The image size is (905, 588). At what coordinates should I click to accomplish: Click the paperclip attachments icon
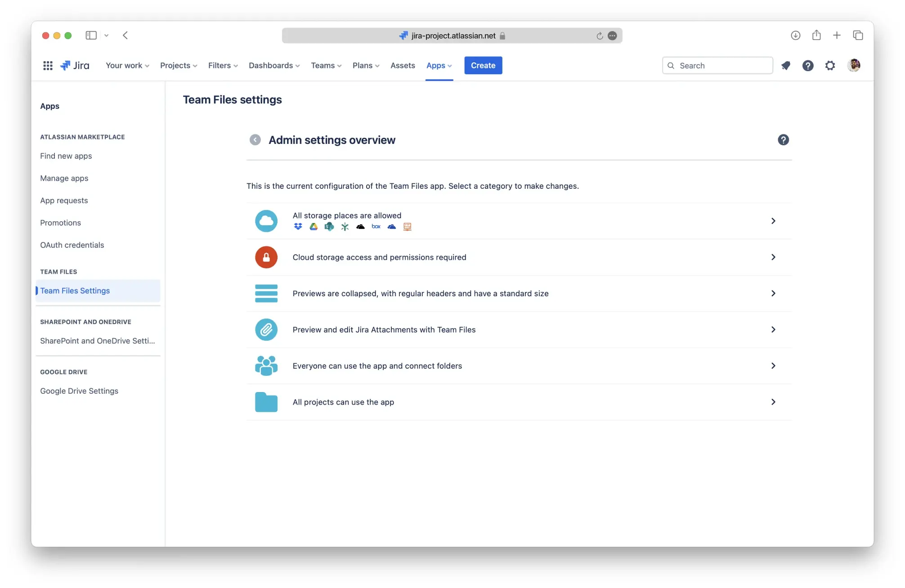266,330
